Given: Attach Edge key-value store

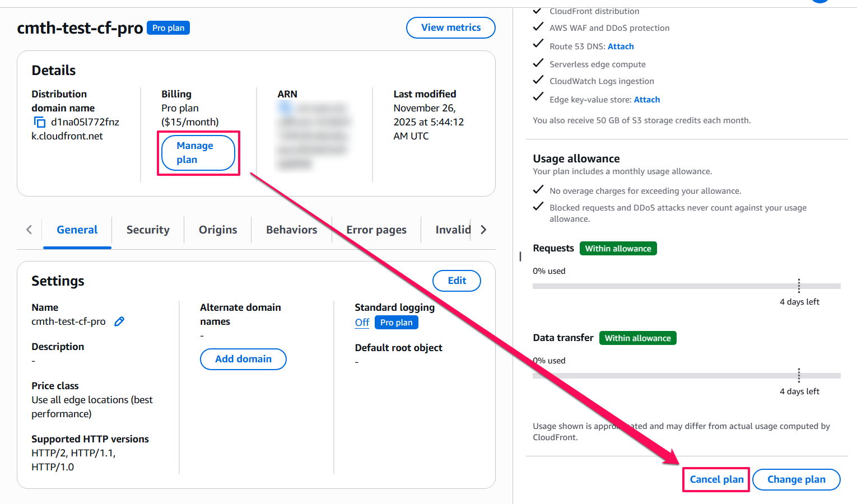Looking at the screenshot, I should 646,100.
